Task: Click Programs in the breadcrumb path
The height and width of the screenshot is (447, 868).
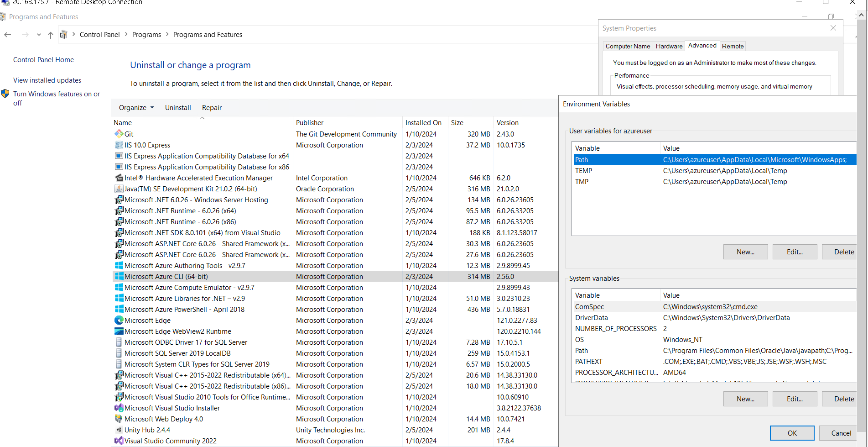Action: (x=146, y=34)
